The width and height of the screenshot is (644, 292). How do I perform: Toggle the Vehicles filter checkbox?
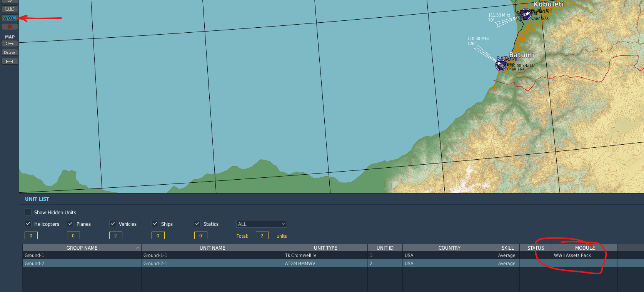click(x=113, y=224)
